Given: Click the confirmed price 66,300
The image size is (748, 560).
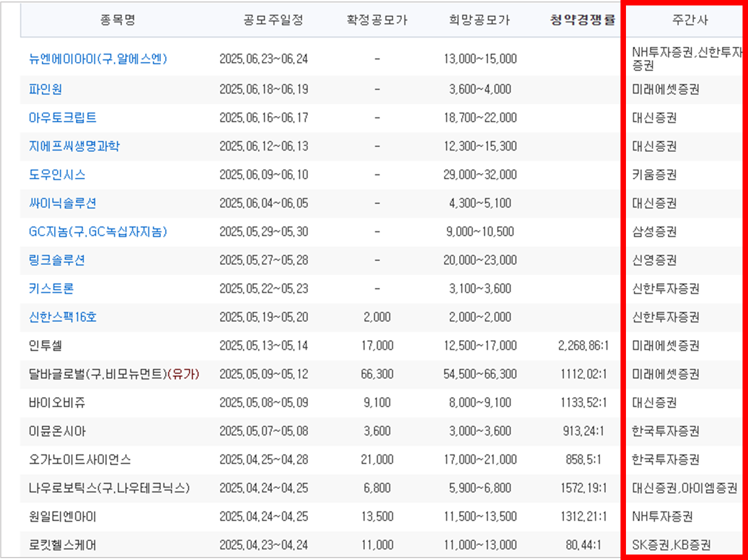Looking at the screenshot, I should (377, 374).
